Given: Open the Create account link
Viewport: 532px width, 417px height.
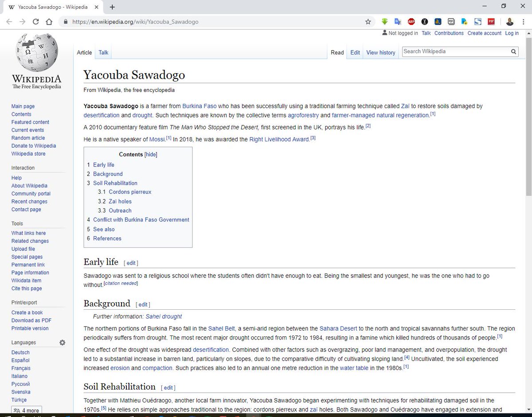Looking at the screenshot, I should click(x=484, y=33).
